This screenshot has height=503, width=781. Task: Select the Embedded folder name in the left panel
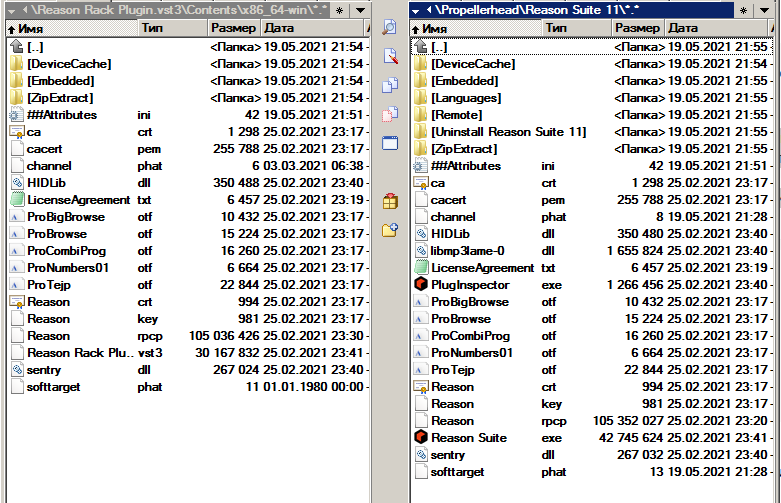pyautogui.click(x=61, y=81)
